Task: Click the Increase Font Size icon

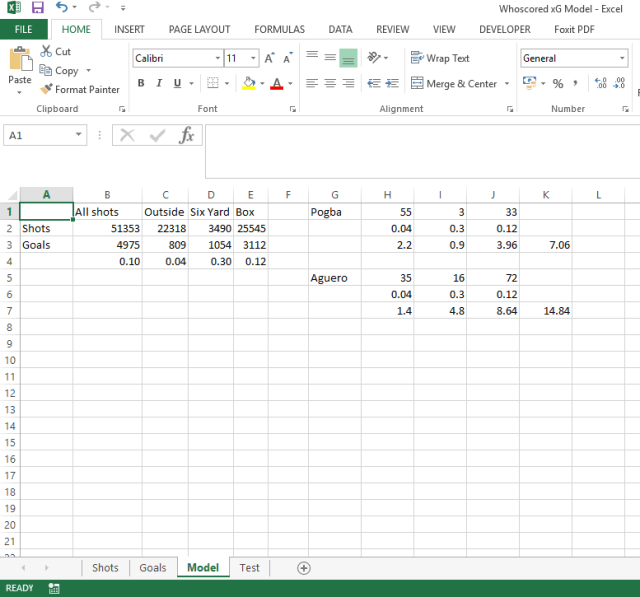Action: [270, 59]
